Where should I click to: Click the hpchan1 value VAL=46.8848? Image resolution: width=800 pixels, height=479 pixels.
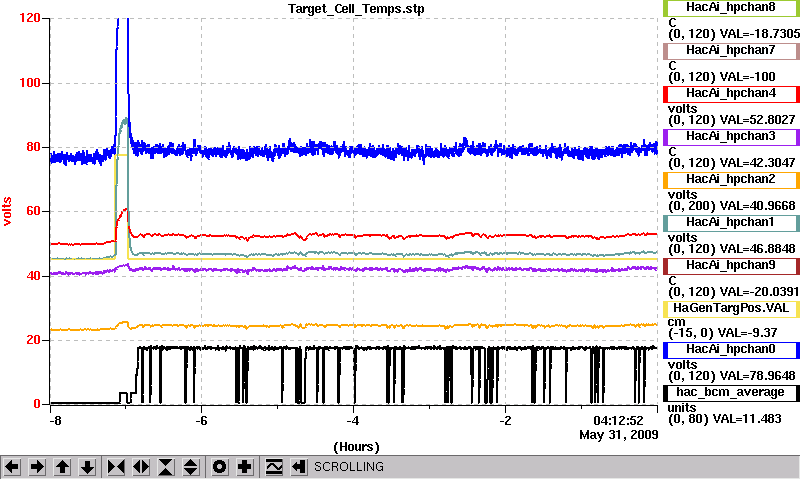click(757, 249)
